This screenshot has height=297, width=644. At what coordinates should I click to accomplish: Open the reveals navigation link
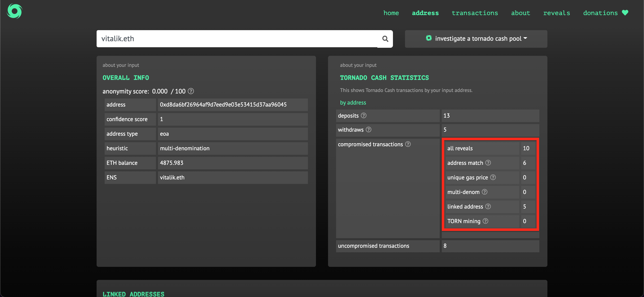(x=556, y=13)
